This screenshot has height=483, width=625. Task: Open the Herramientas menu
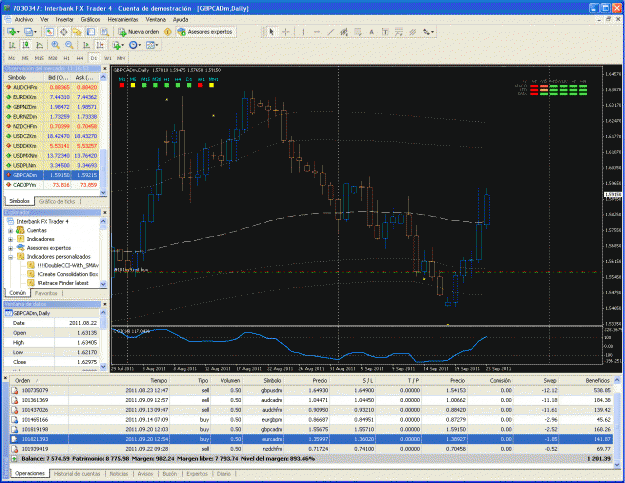(123, 20)
